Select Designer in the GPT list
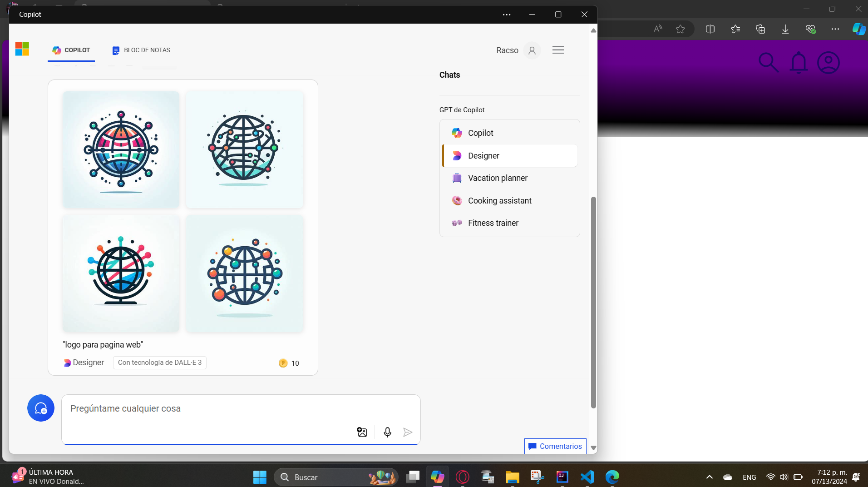The width and height of the screenshot is (868, 487). (509, 156)
